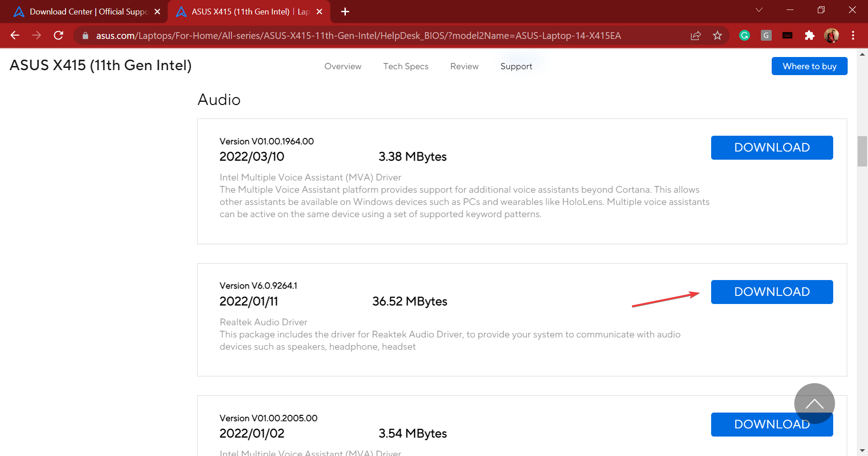Open the Tech Specs section
Image resolution: width=868 pixels, height=456 pixels.
click(406, 66)
